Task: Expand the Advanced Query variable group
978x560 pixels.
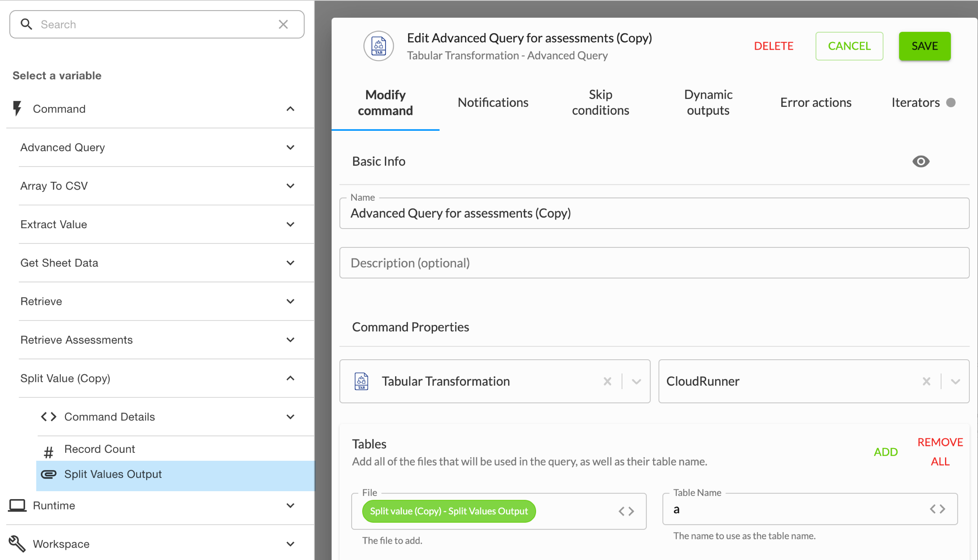Action: point(291,147)
